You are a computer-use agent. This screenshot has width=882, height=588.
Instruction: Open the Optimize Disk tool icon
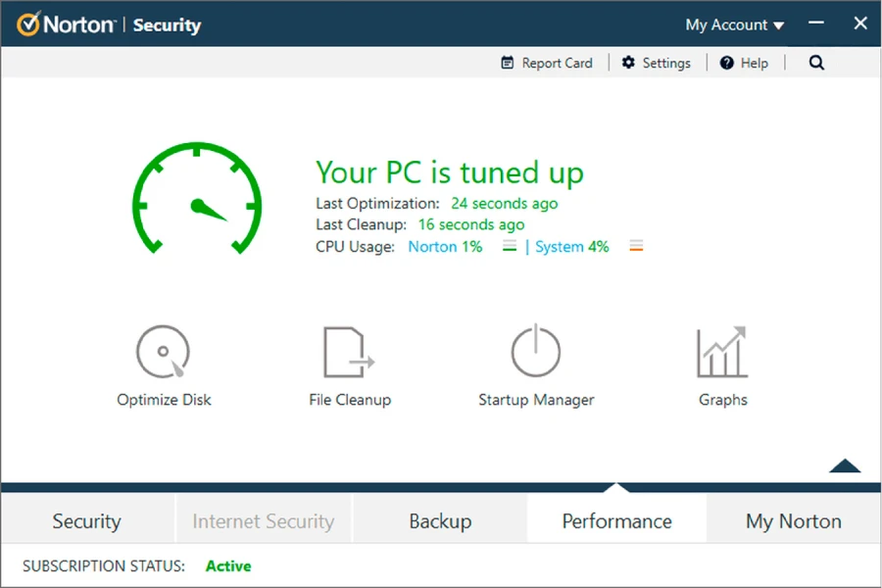coord(163,352)
